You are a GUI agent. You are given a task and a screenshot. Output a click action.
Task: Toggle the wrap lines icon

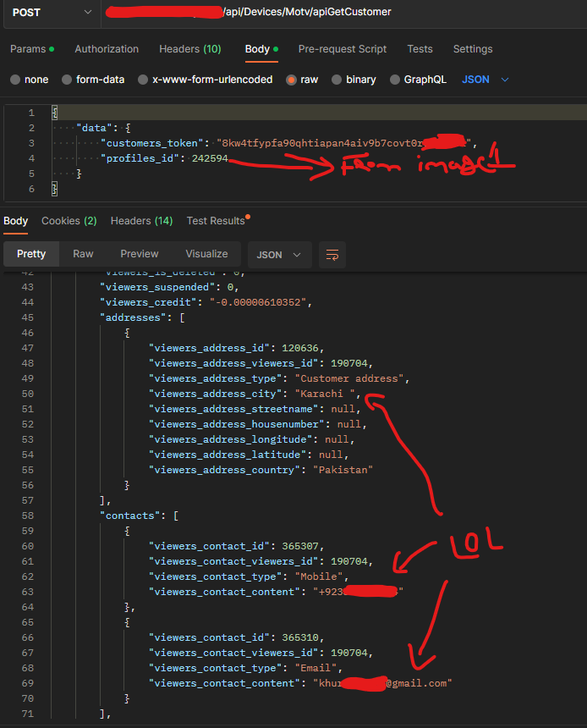(x=332, y=255)
